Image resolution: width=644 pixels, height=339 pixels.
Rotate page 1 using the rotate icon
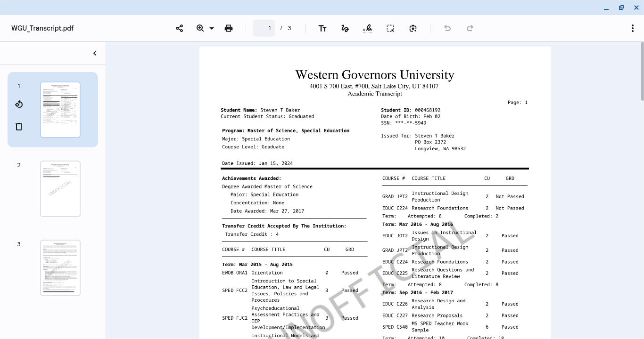coord(19,105)
